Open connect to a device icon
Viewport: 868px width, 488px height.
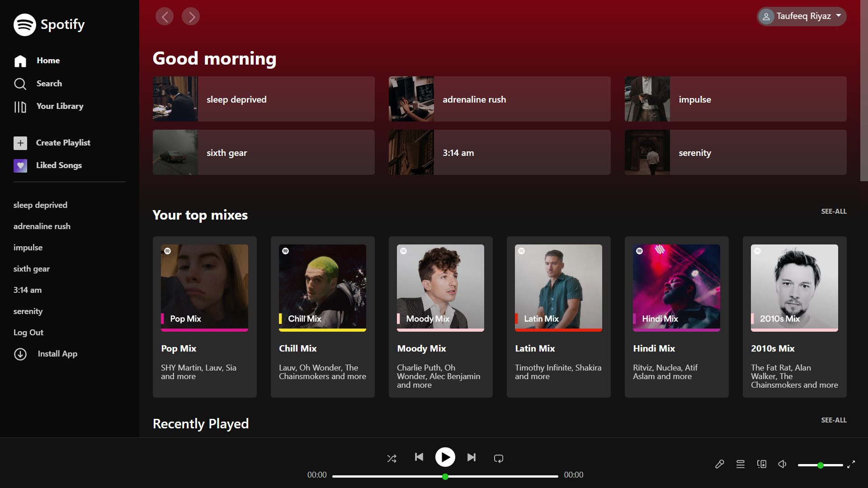[x=762, y=464]
